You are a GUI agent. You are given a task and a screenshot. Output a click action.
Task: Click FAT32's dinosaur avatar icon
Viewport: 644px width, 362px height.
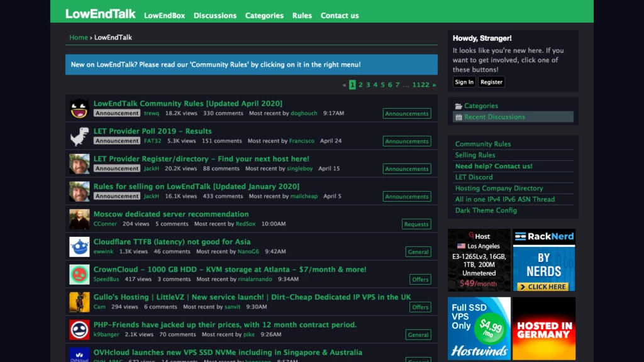[79, 136]
